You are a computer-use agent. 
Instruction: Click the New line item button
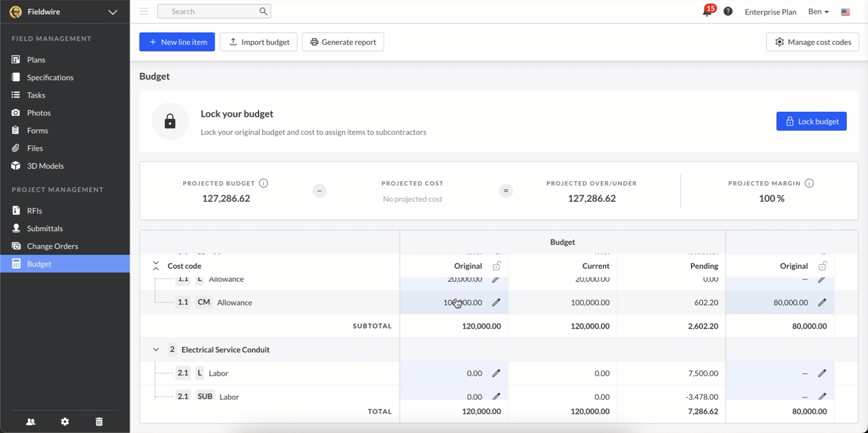[x=177, y=42]
